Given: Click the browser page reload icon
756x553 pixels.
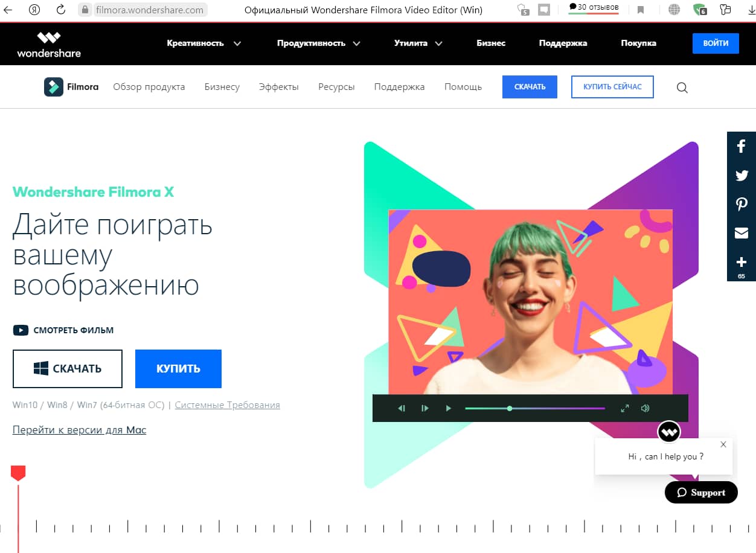Looking at the screenshot, I should [60, 10].
